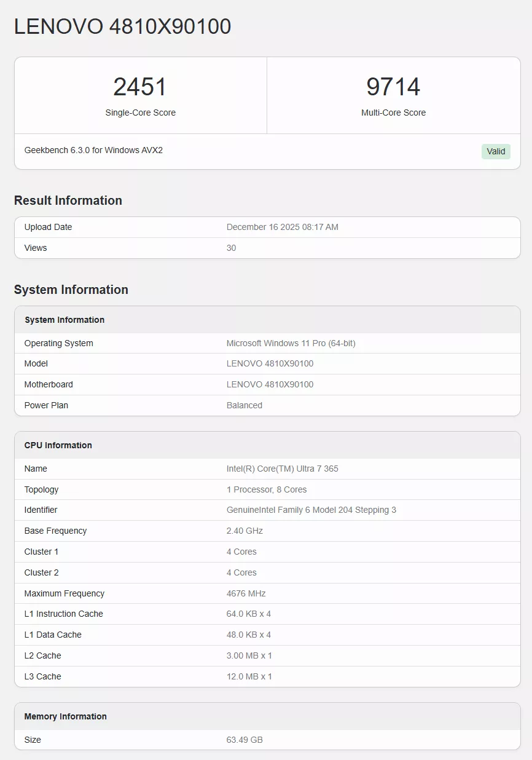Click the Geekbench 6.3.0 for Windows AVX2 text
This screenshot has height=760, width=532.
[93, 150]
